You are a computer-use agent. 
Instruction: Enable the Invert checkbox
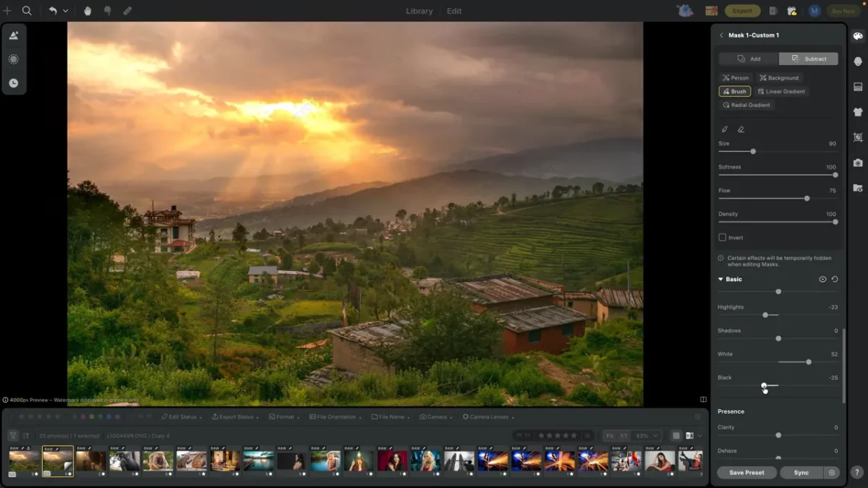click(722, 237)
